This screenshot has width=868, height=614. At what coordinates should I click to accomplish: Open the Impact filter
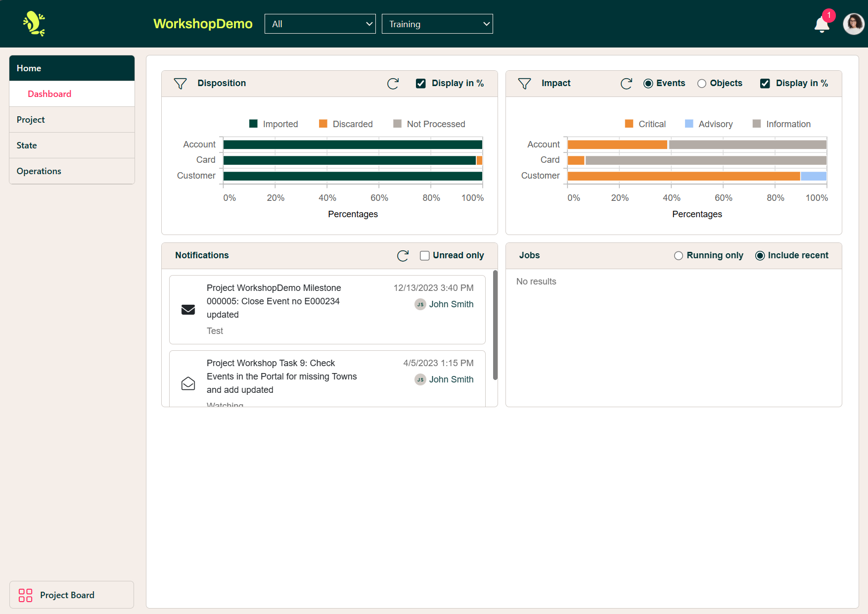pos(524,83)
